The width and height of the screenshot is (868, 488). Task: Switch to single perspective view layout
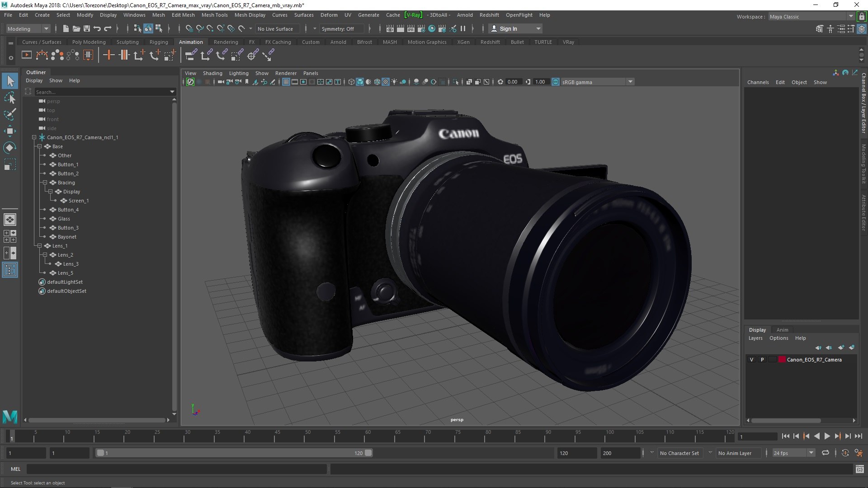[10, 220]
